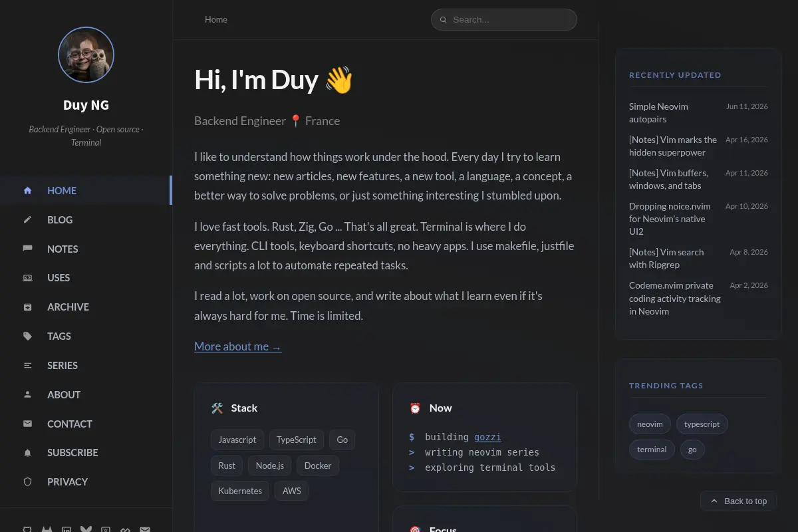
Task: Select the typescript trending tag
Action: (702, 424)
